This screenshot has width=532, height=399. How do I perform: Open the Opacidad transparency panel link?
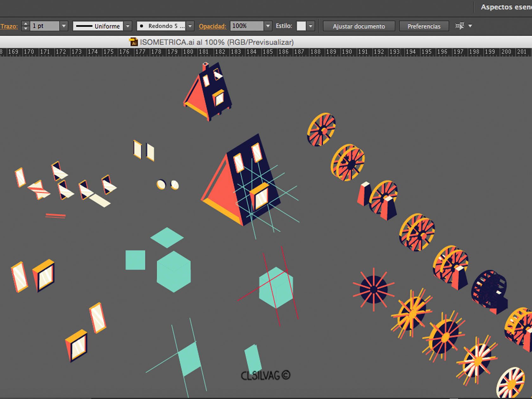(x=212, y=26)
